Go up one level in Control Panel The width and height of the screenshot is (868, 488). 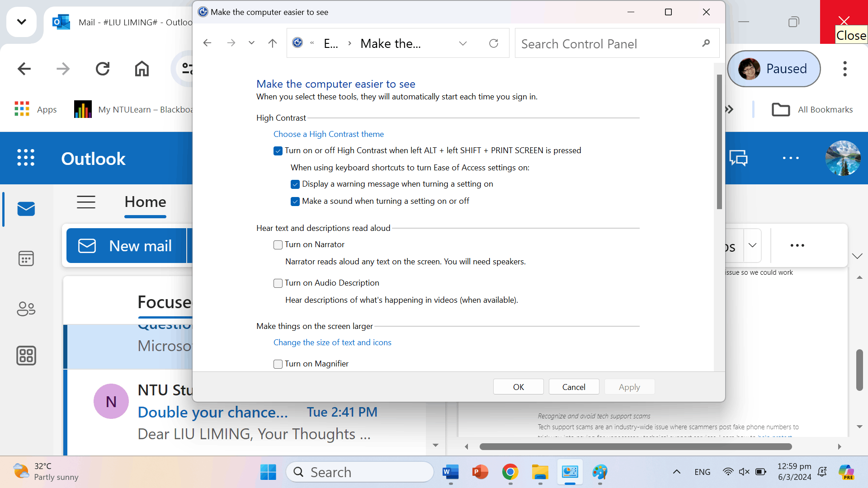coord(272,43)
